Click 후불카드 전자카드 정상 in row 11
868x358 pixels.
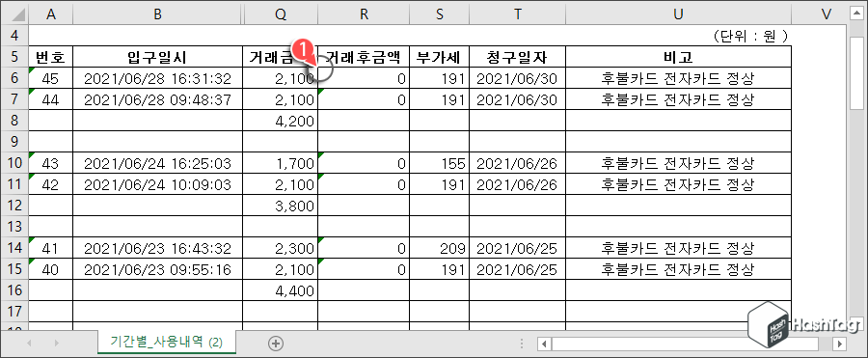(x=679, y=184)
